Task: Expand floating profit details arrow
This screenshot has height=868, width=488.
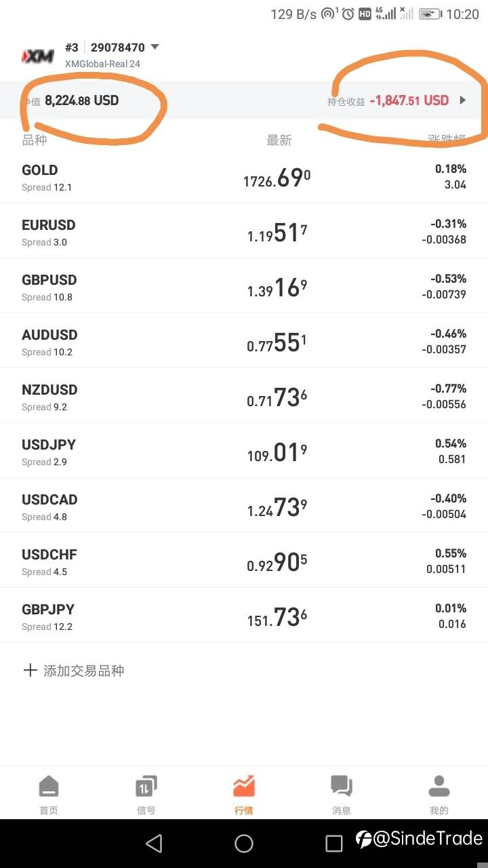Action: tap(463, 100)
